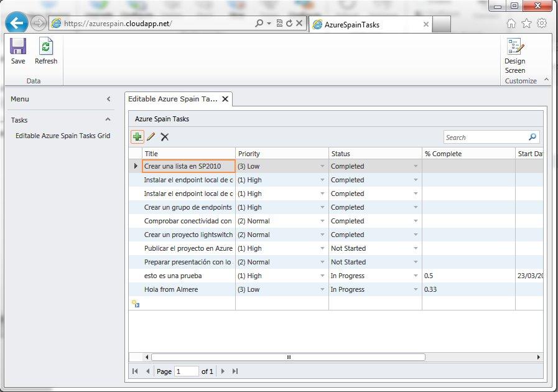Open Priority dropdown for esto es una prueba
The height and width of the screenshot is (392, 558).
pos(322,276)
